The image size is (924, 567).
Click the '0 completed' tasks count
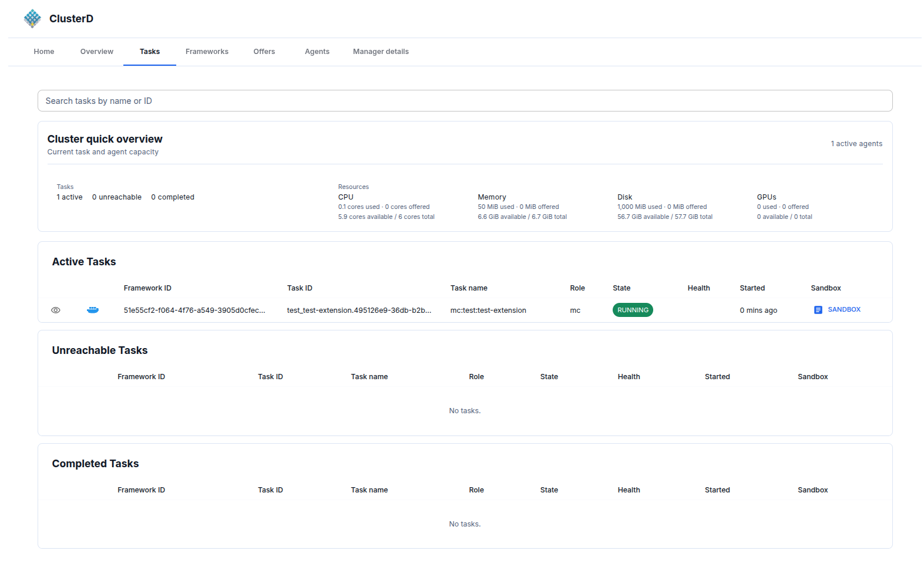(173, 197)
